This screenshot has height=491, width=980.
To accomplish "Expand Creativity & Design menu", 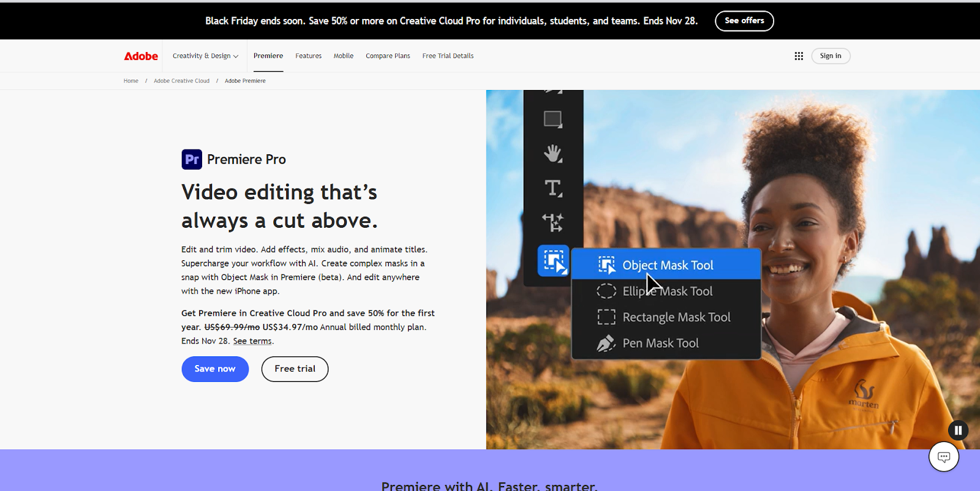I will coord(205,56).
